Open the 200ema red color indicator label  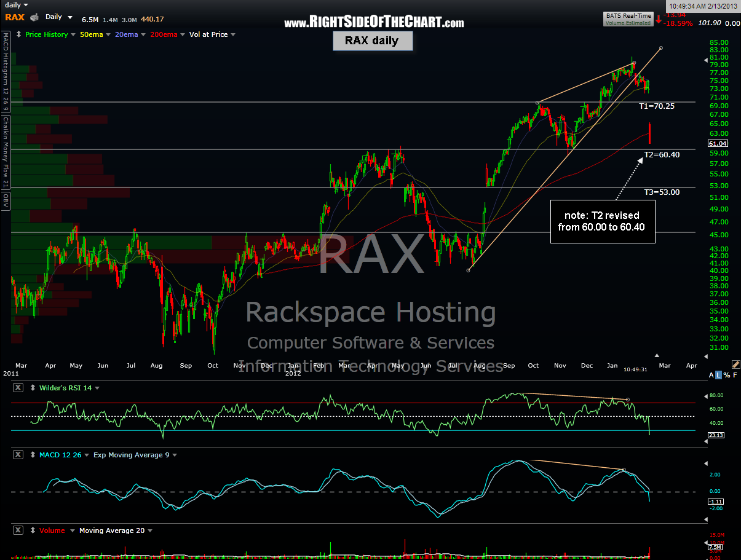pyautogui.click(x=164, y=34)
